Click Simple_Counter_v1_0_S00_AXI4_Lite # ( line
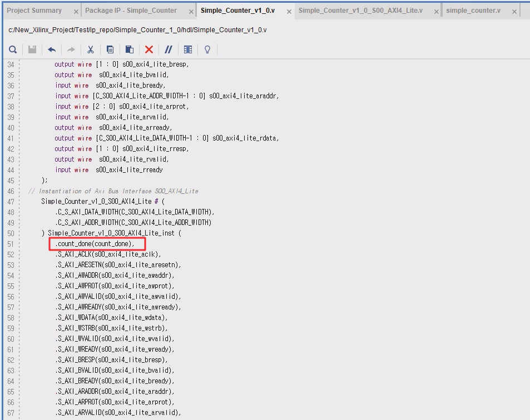 [x=103, y=202]
